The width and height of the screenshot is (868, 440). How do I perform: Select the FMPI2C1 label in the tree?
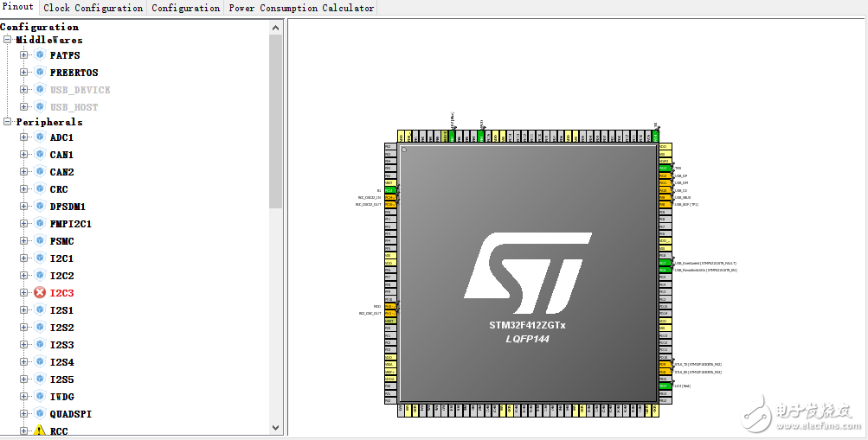tap(71, 224)
